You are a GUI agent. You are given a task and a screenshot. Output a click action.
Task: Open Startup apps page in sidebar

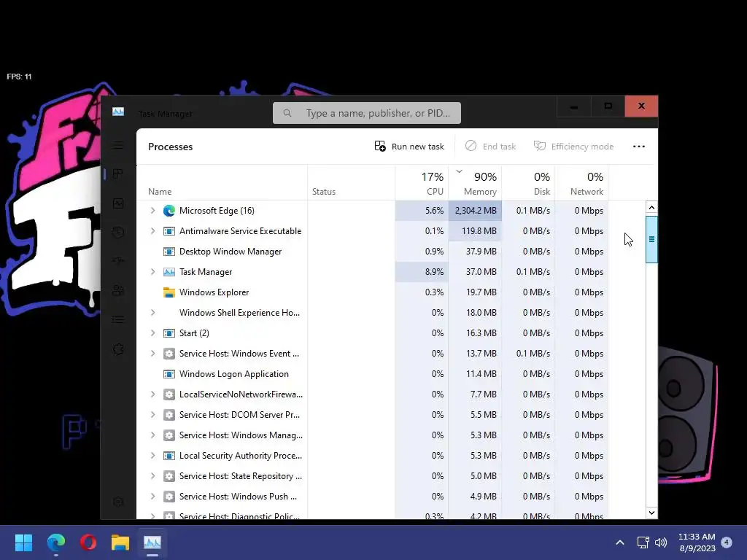(x=118, y=261)
